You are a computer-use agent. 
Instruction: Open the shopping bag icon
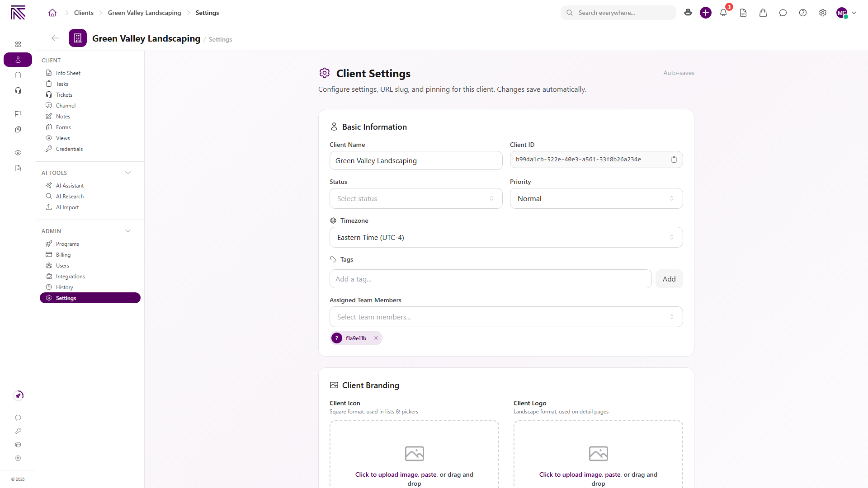(x=763, y=13)
